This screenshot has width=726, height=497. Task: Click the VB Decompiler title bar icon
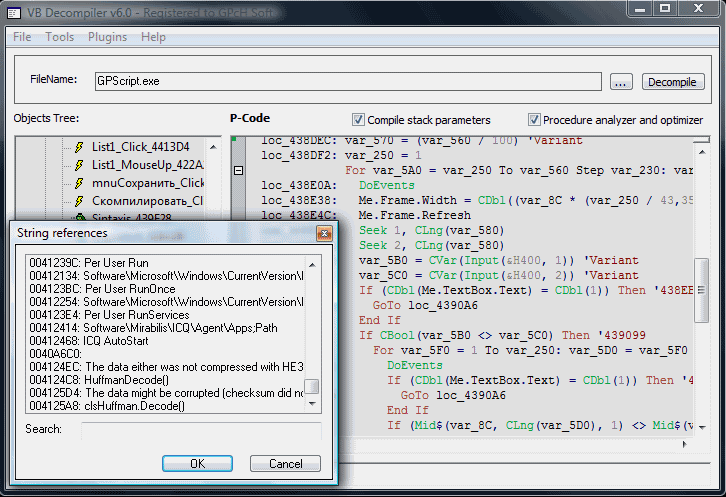click(14, 13)
